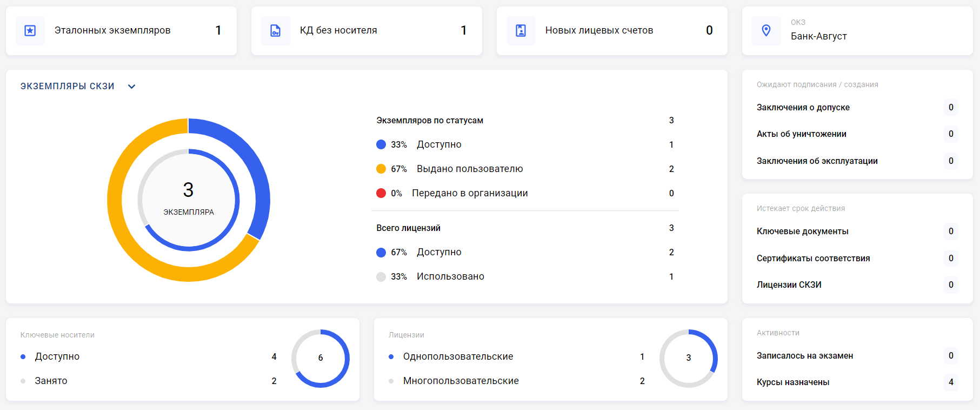Click the yellow Выдано пользователю color dot
This screenshot has width=980, height=410.
[381, 169]
